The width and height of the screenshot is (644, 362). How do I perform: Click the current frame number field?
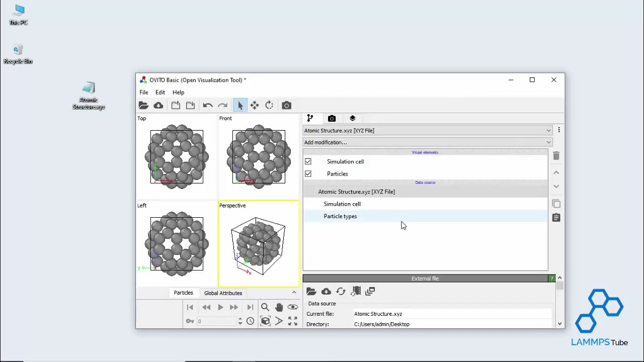pyautogui.click(x=216, y=321)
